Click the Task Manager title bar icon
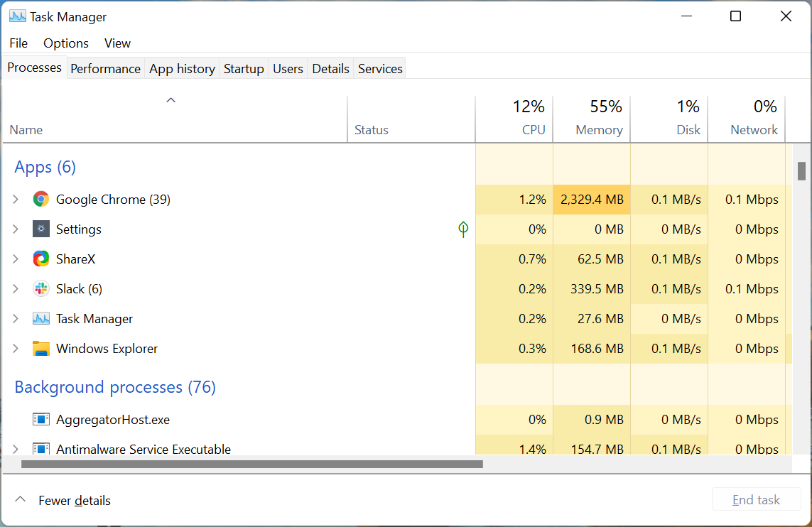The image size is (812, 527). [16, 15]
